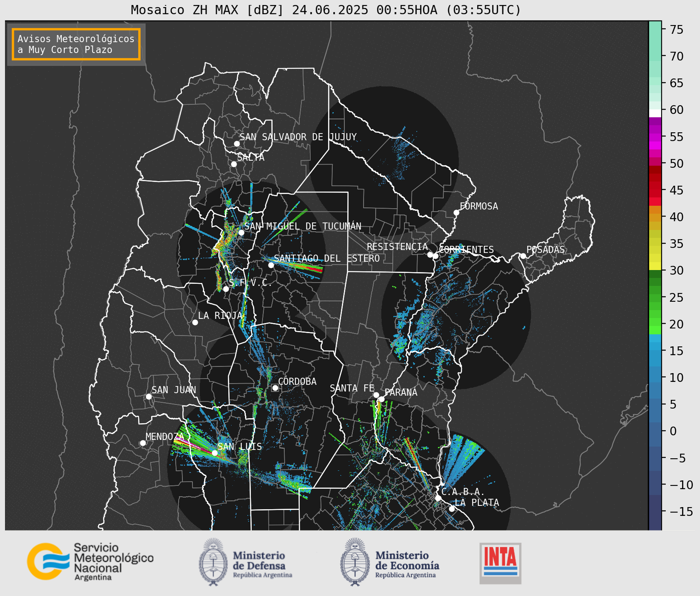Select the San Salvador de Jujuy city marker

click(237, 144)
